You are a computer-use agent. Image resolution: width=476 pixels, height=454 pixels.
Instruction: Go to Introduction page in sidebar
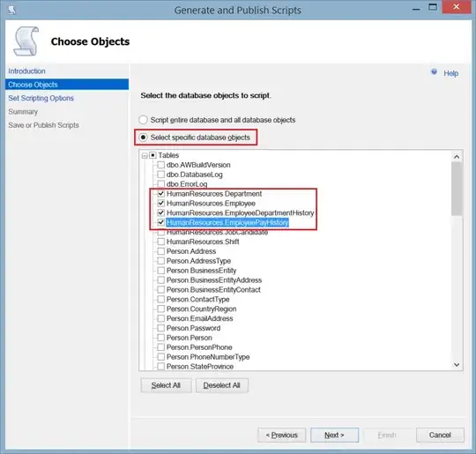click(26, 71)
